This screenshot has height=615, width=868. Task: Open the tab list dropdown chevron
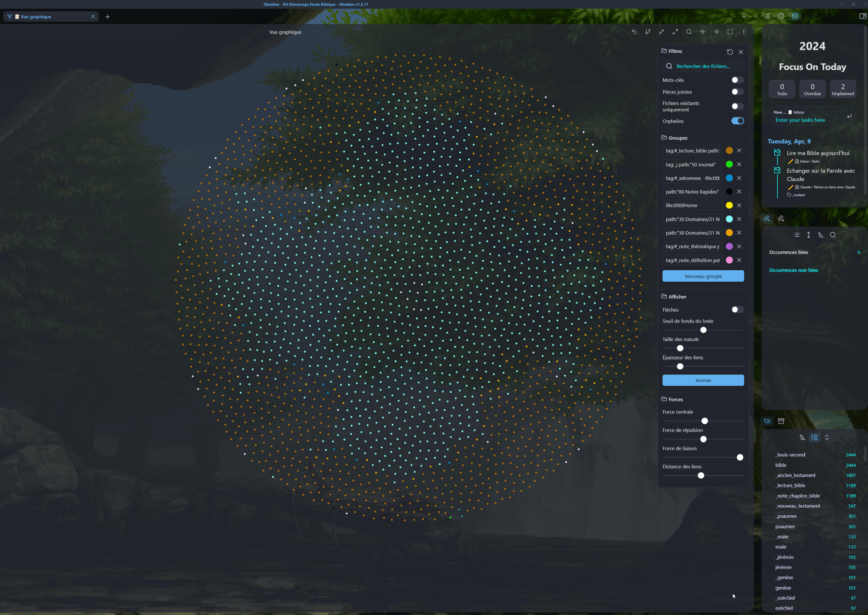pos(744,16)
